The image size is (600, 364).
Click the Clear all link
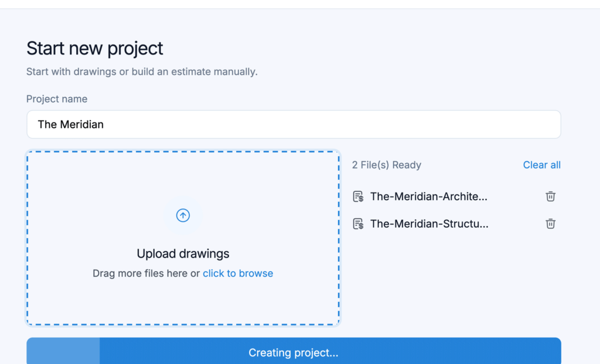point(541,165)
